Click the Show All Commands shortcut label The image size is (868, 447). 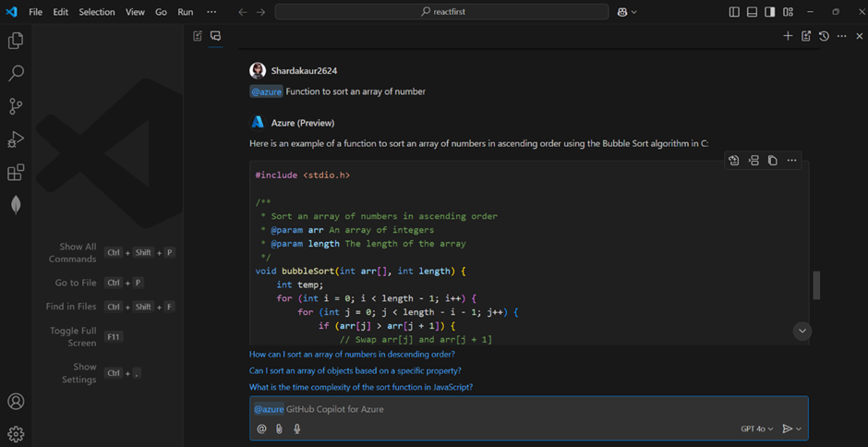pos(72,252)
